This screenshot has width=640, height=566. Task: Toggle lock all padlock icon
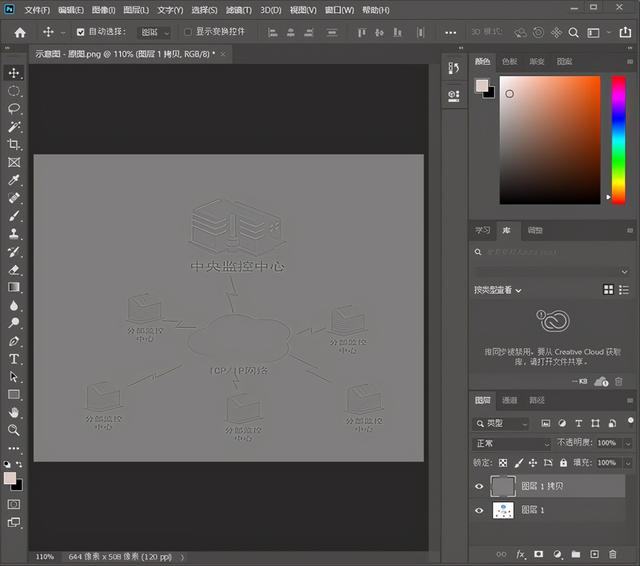click(564, 463)
